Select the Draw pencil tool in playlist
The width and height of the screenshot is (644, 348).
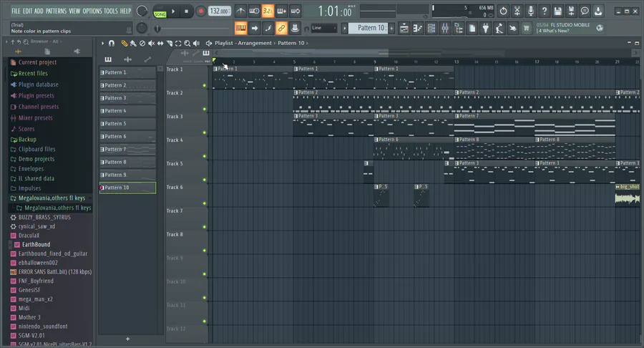coord(125,43)
